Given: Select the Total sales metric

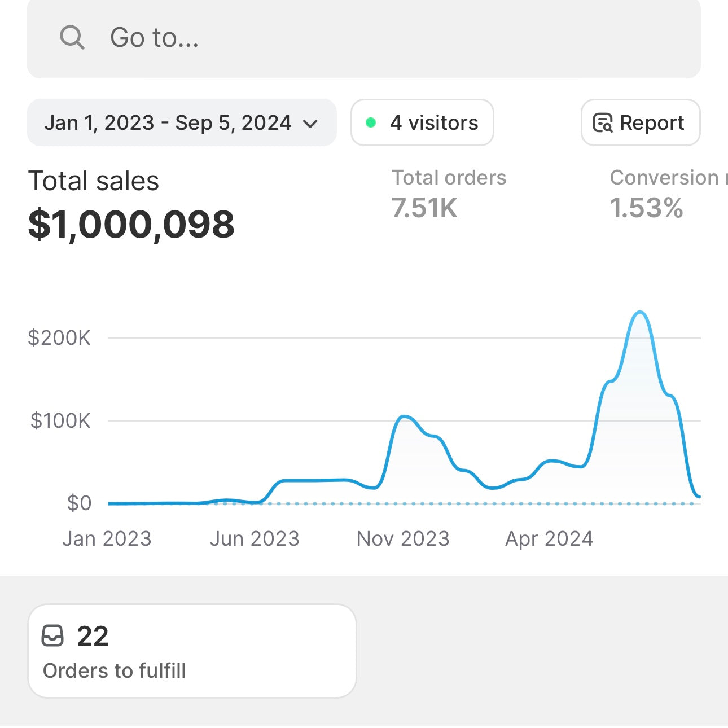Looking at the screenshot, I should tap(94, 181).
